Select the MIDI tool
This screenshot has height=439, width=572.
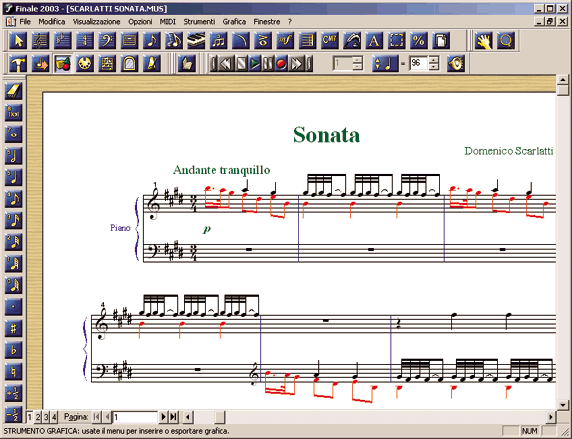tap(85, 64)
